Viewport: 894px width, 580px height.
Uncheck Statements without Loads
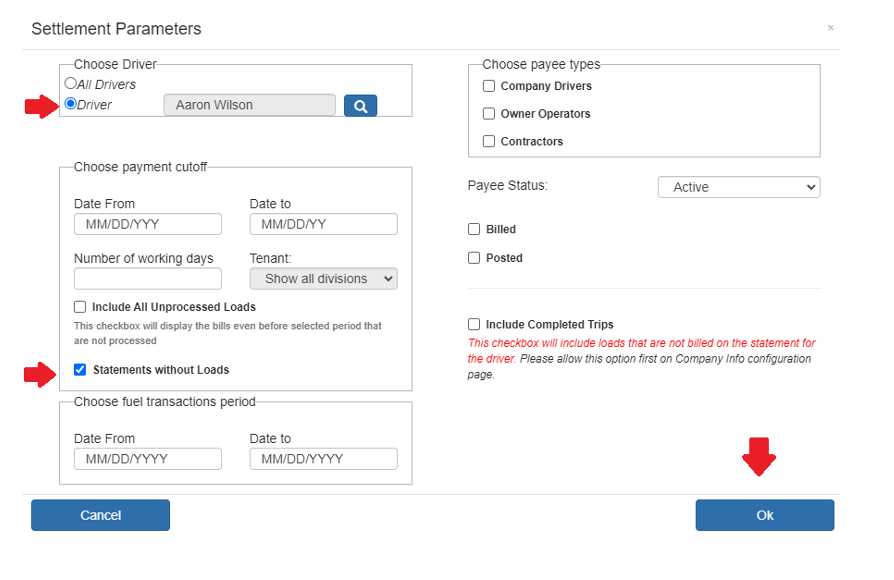pyautogui.click(x=80, y=370)
